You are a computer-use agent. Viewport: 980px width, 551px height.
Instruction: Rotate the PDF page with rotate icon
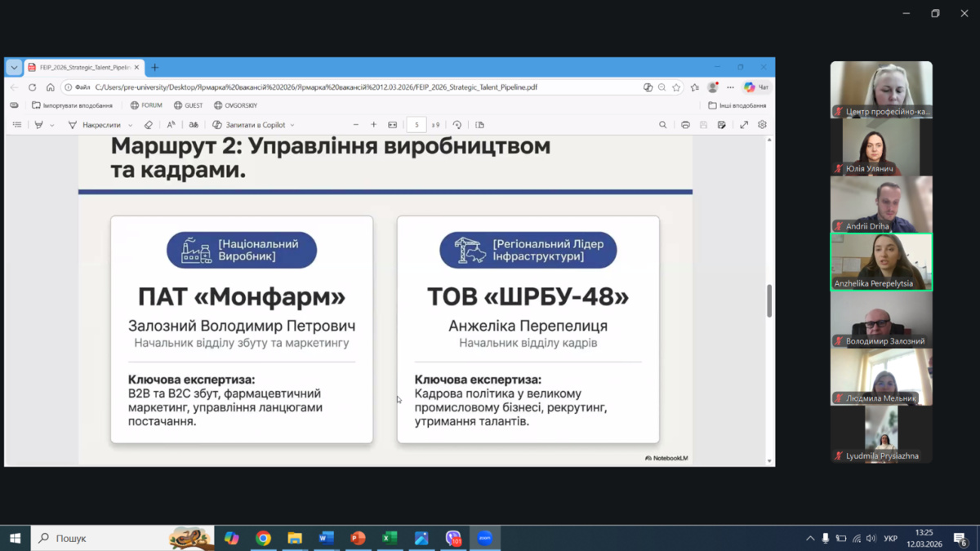tap(457, 125)
